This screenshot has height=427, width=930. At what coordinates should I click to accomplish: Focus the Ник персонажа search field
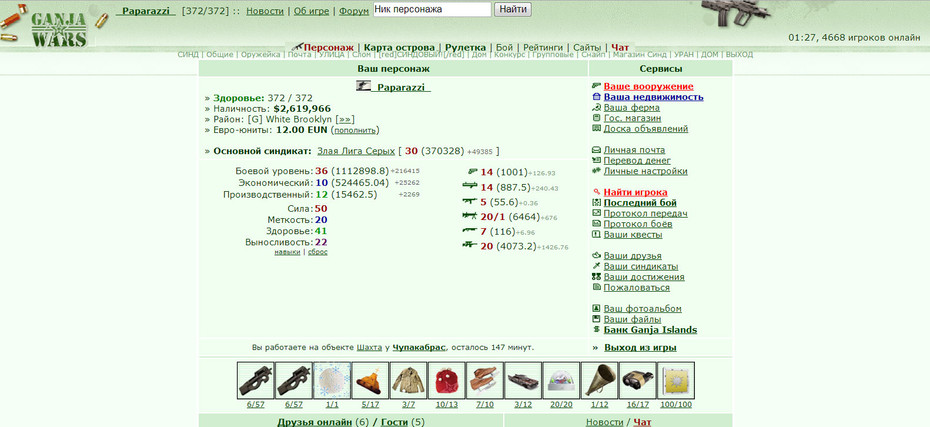click(432, 9)
